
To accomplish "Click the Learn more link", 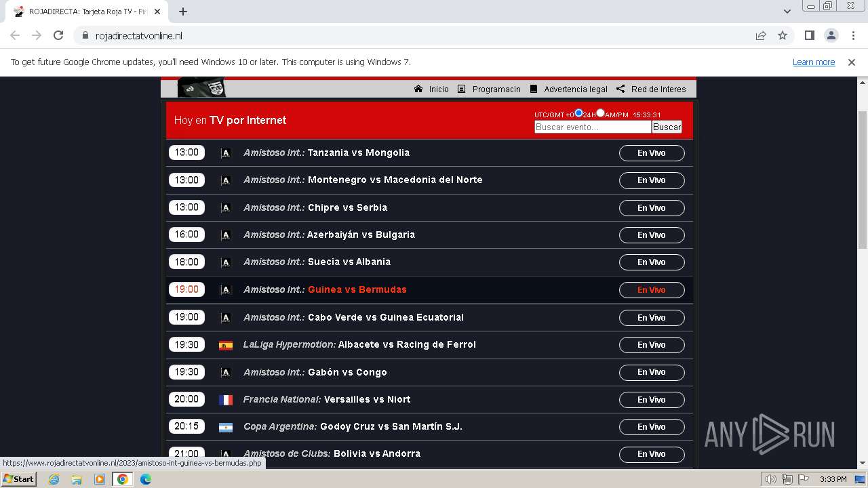I will 814,62.
